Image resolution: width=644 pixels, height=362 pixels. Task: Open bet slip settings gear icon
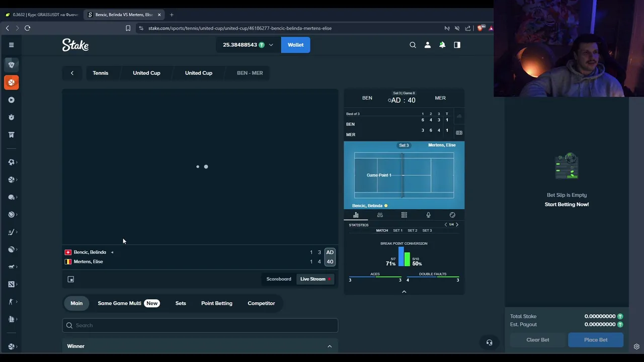636,347
